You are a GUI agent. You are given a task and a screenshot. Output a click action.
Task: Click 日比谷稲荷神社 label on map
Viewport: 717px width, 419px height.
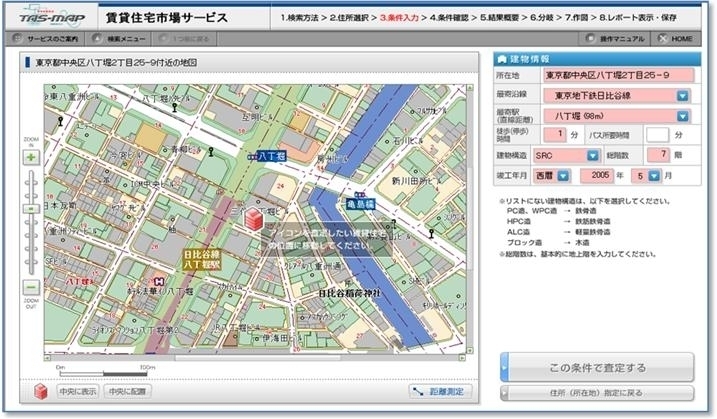[349, 293]
